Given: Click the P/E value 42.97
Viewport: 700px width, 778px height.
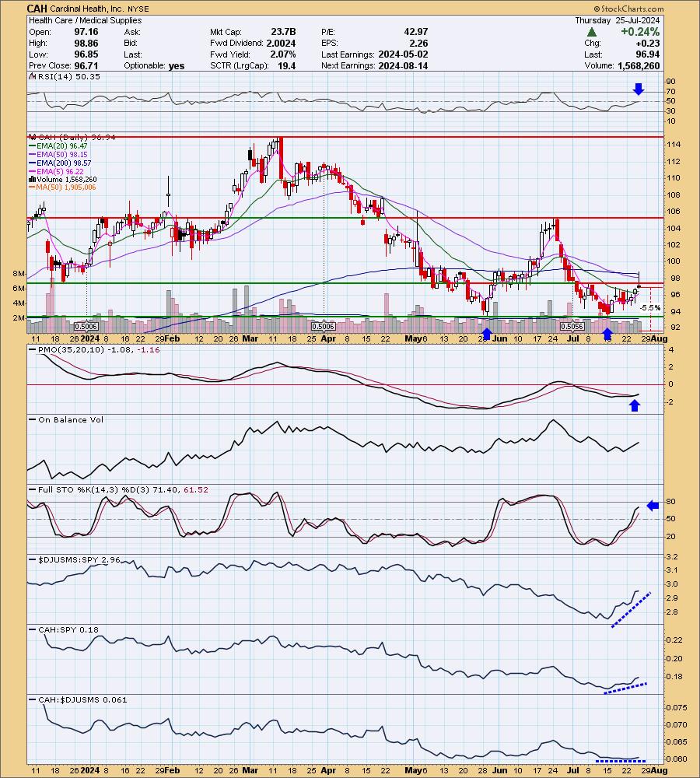Looking at the screenshot, I should click(x=416, y=32).
